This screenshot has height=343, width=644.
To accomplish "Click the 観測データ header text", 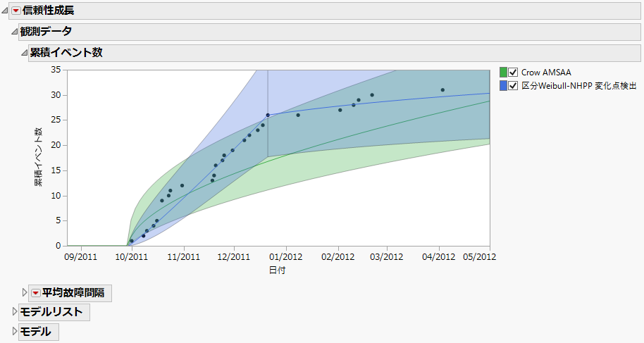I will coord(47,32).
